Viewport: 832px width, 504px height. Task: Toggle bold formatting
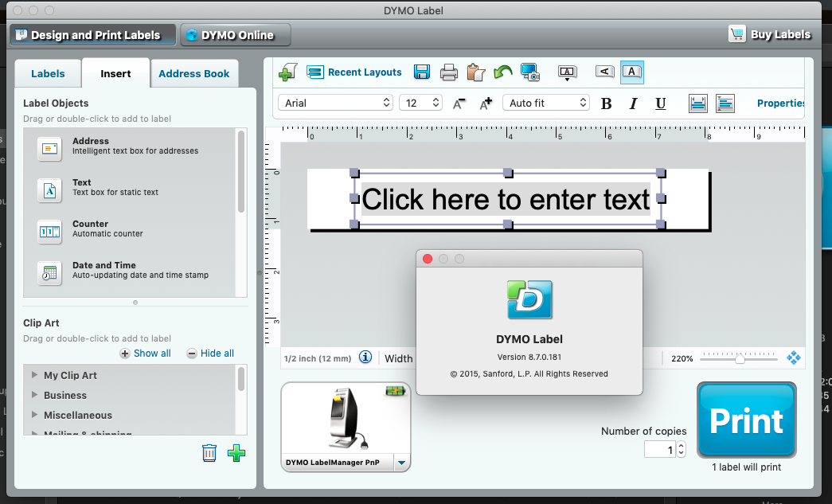[607, 104]
